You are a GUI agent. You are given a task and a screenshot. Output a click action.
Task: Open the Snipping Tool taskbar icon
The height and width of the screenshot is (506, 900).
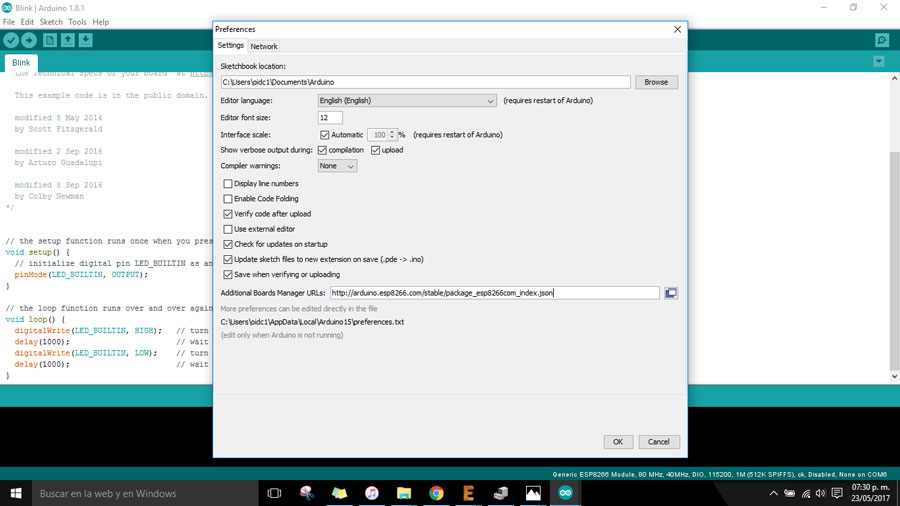(307, 493)
